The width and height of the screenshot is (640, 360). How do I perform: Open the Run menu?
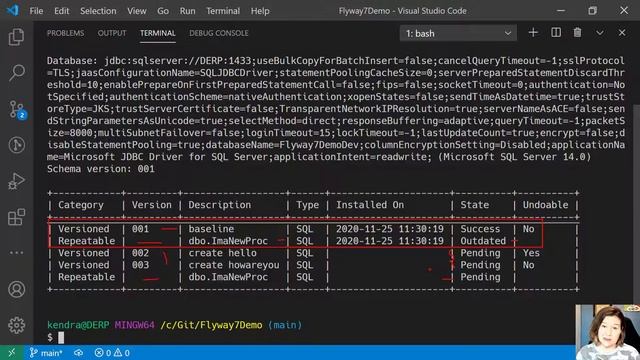click(187, 11)
